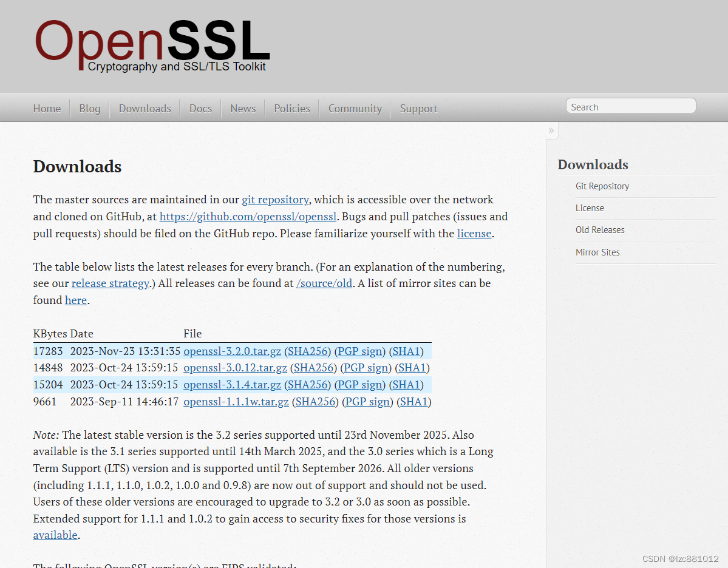Screen dimensions: 728x568
Task: Select the '2023-Nov-23 13:31:35' date cell
Action: point(125,351)
